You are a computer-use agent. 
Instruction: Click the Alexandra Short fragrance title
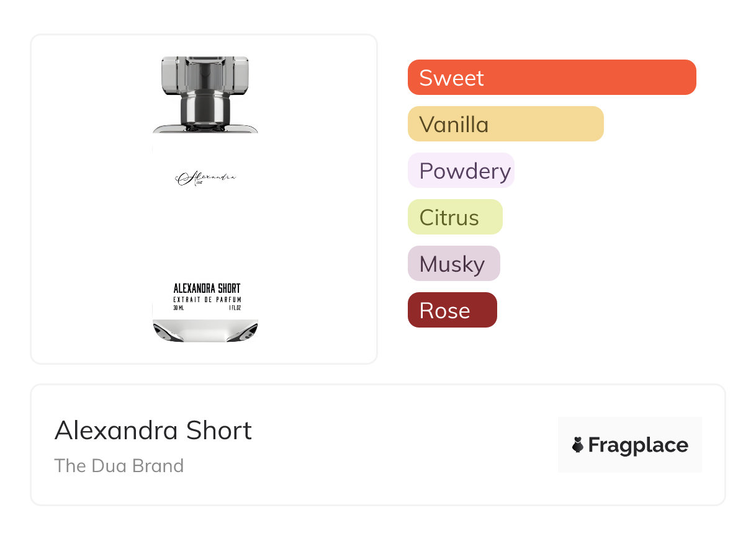point(153,431)
